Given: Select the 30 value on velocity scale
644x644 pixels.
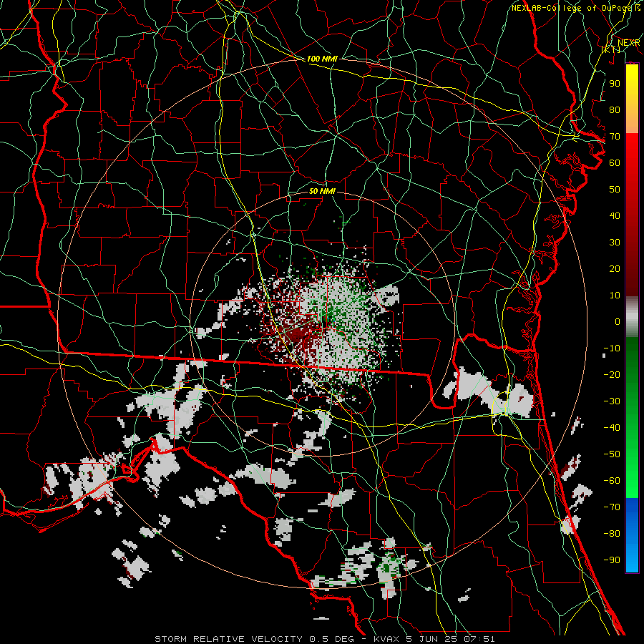Looking at the screenshot, I should 615,243.
